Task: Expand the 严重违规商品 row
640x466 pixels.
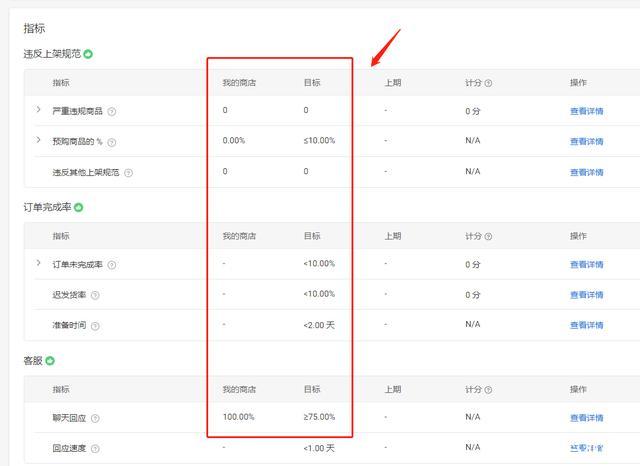Action: pyautogui.click(x=38, y=109)
